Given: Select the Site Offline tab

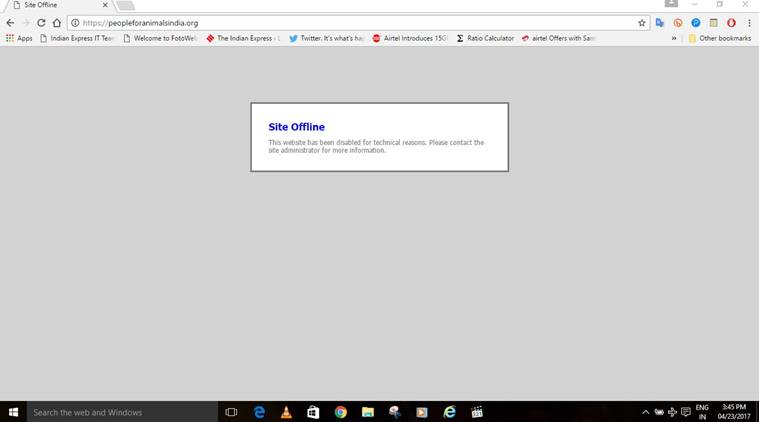Looking at the screenshot, I should coord(55,5).
